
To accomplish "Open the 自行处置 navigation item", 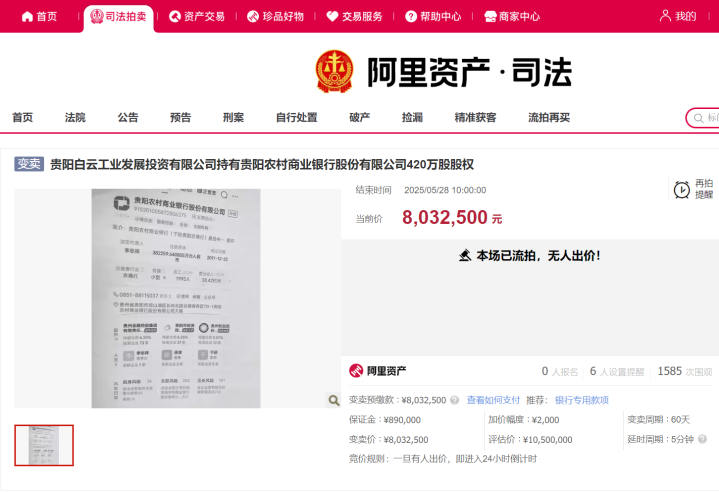I will point(297,117).
